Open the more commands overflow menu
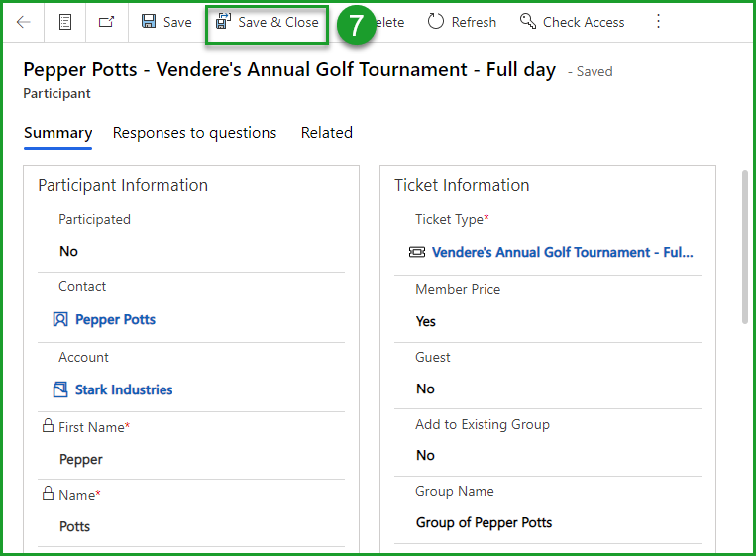 (x=658, y=22)
